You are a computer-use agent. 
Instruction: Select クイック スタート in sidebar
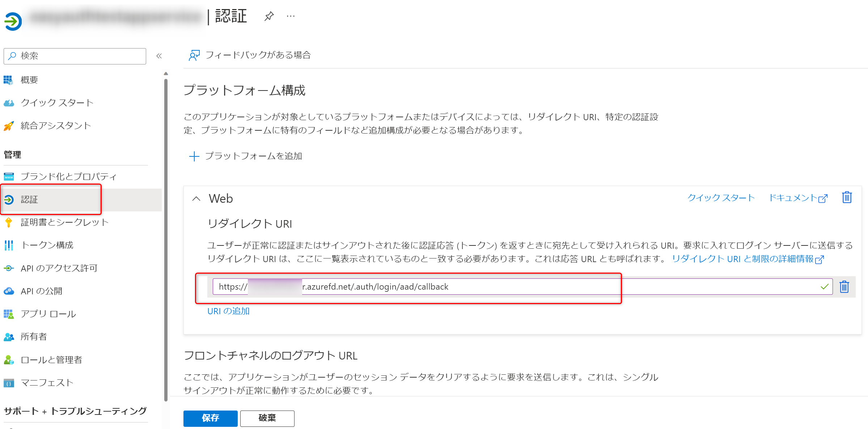57,102
